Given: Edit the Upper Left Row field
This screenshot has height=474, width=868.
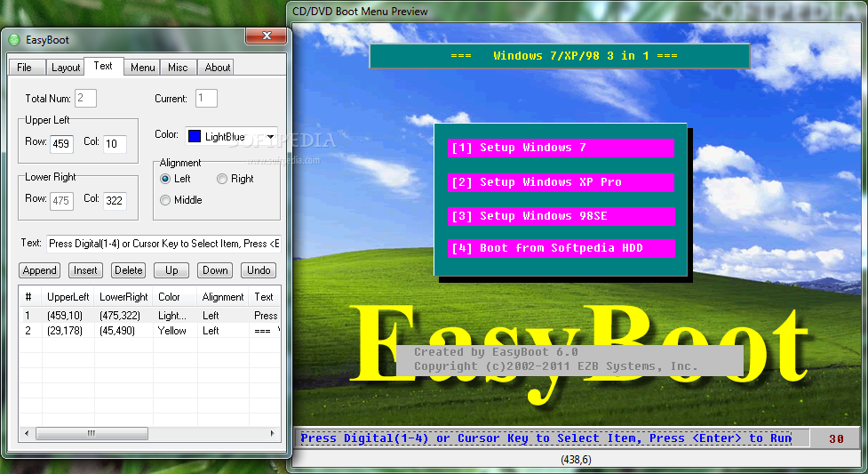Looking at the screenshot, I should click(61, 144).
